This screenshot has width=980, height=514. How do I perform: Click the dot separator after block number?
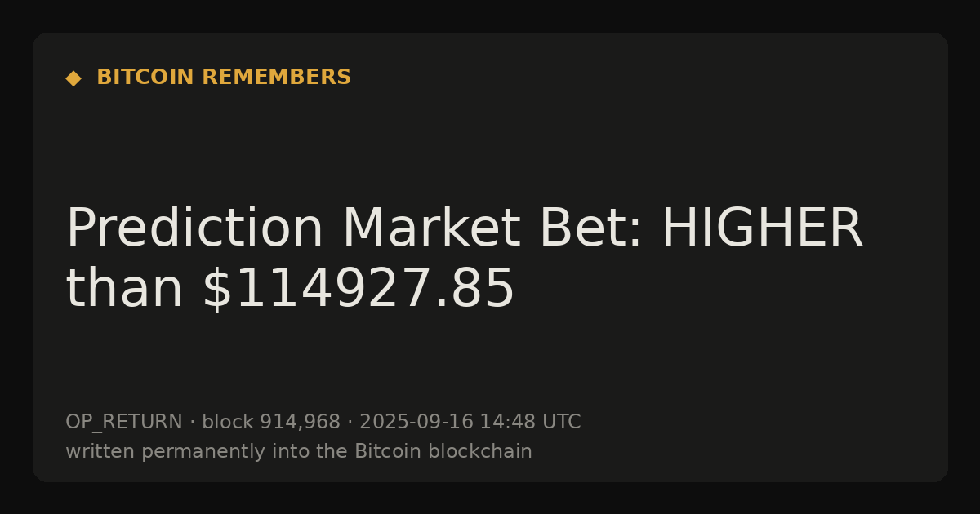coord(350,423)
